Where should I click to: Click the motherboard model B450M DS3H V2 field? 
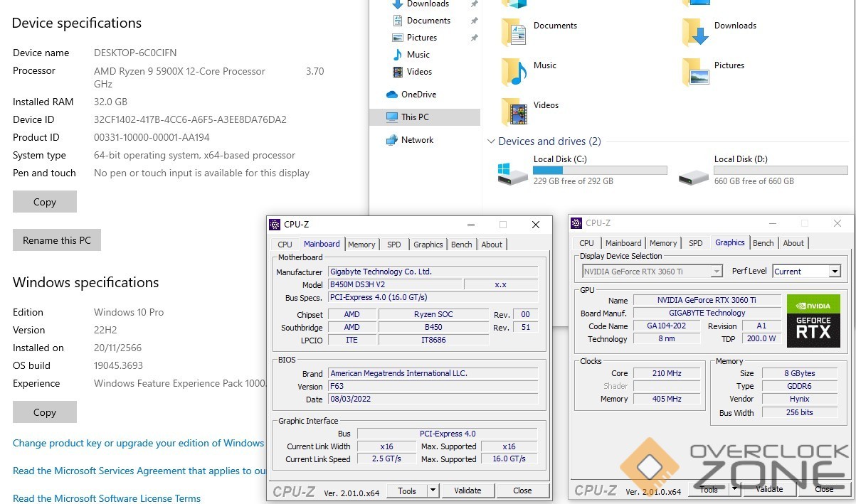click(x=394, y=284)
